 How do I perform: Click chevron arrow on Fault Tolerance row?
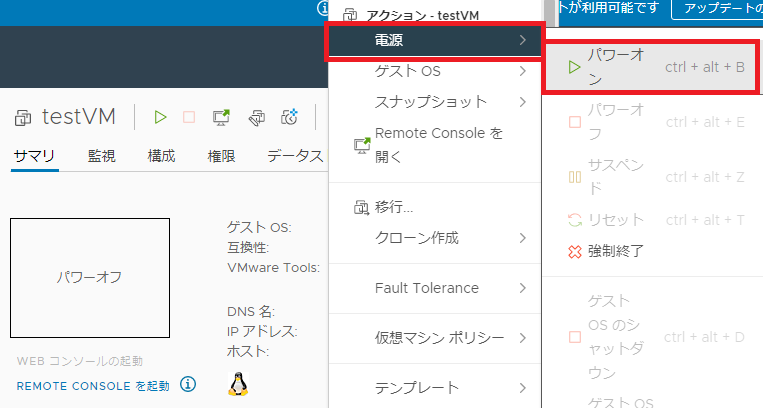click(x=523, y=288)
